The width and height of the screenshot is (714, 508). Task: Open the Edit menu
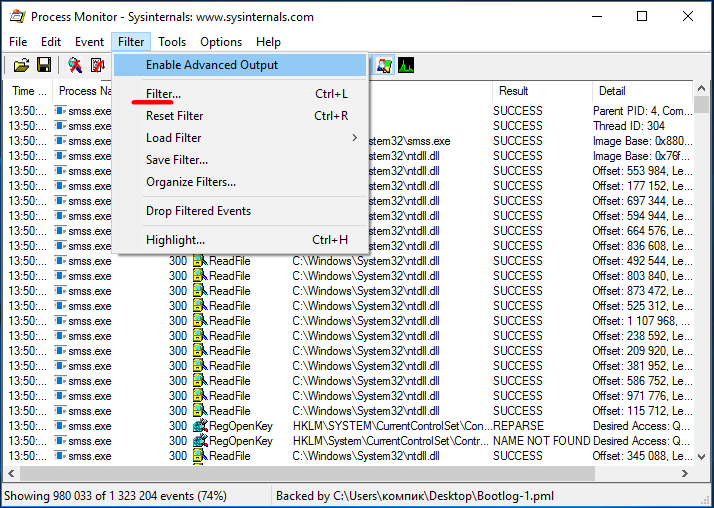click(51, 42)
